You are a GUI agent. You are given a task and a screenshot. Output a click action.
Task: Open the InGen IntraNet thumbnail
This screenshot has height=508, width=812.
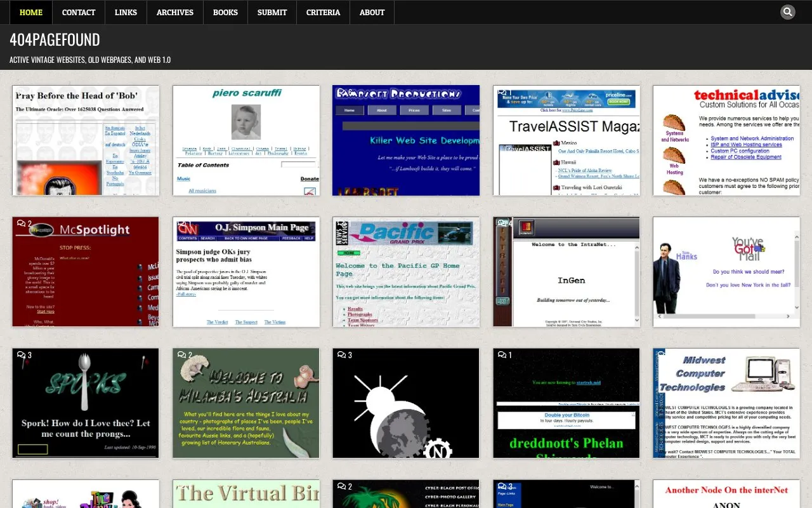[566, 272]
